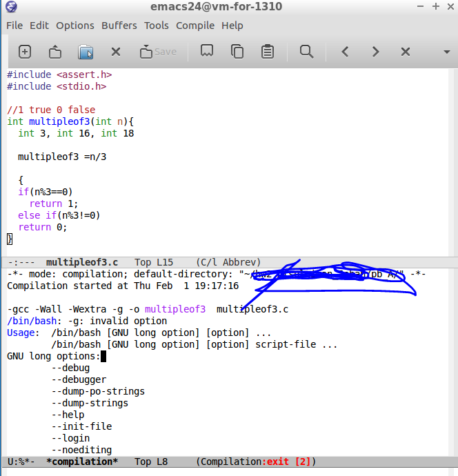Click the '--noediting' option line
Viewport: 458px width, 476px height.
(81, 450)
